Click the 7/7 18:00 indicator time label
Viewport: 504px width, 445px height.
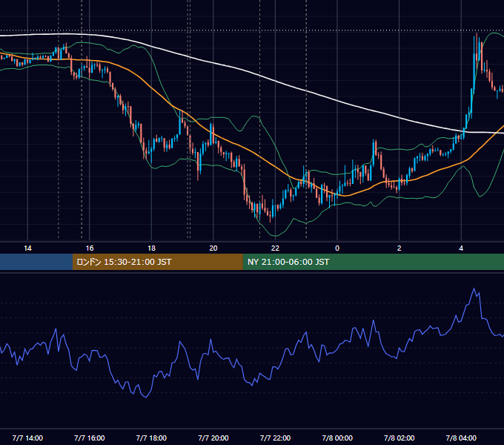coord(151,438)
